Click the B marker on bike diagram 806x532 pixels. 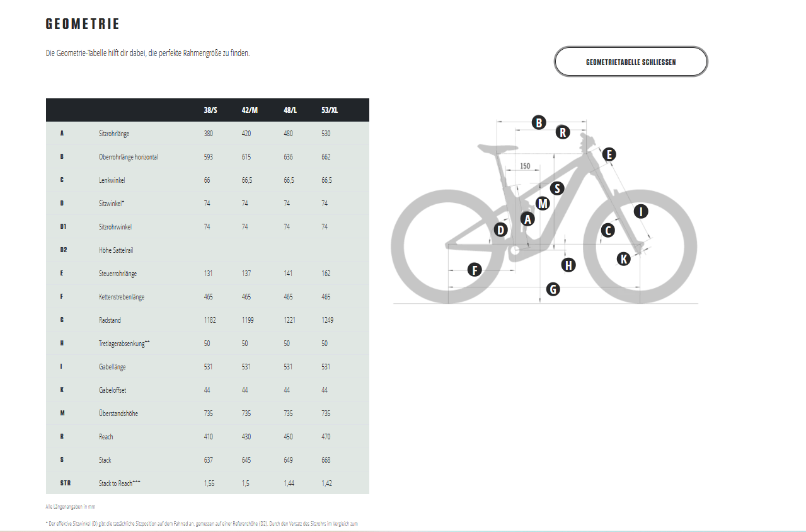click(x=538, y=122)
